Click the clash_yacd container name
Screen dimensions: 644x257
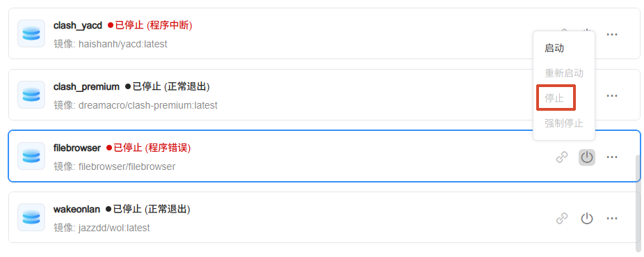(x=78, y=26)
